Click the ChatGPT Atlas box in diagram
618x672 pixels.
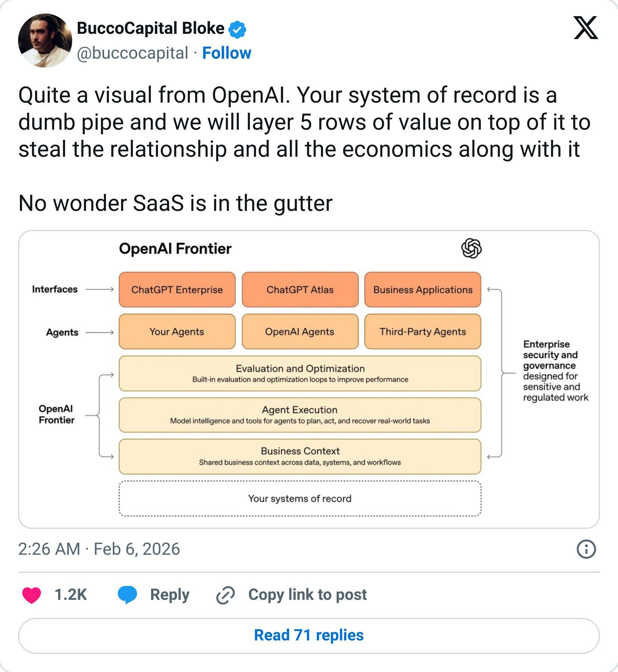coord(300,290)
